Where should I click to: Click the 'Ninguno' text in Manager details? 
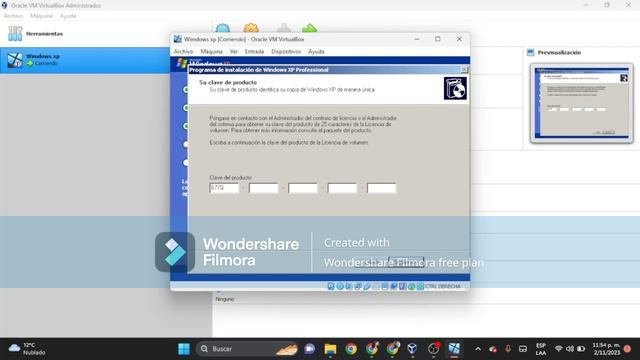[225, 299]
